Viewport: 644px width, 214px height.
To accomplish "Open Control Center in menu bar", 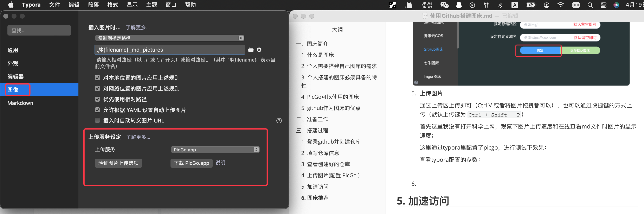I will coord(604,5).
